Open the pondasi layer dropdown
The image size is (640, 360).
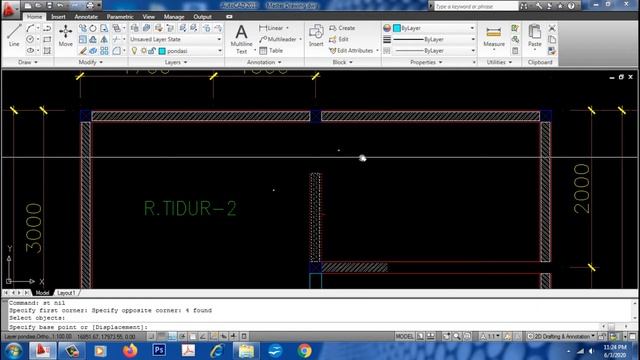[176, 51]
